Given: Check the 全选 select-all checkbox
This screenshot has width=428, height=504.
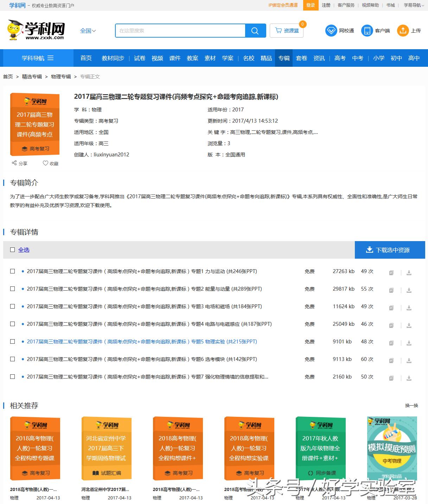Looking at the screenshot, I should pos(13,250).
